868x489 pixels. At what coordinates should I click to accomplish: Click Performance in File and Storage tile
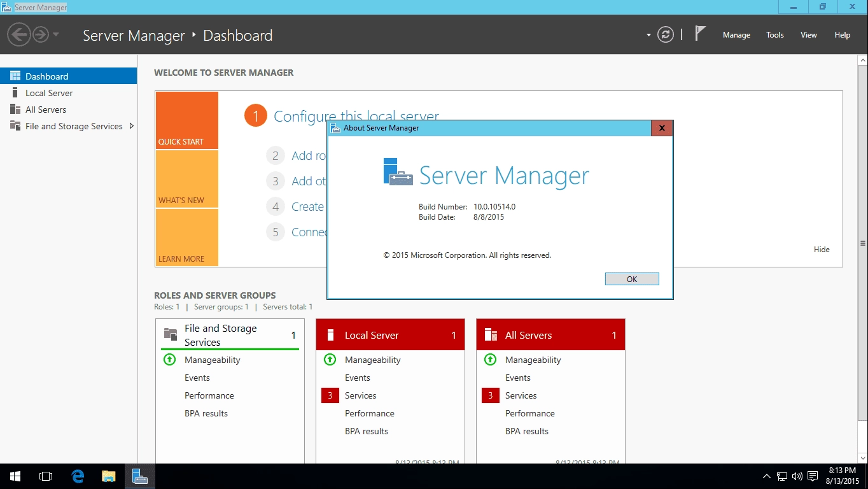[x=209, y=395]
